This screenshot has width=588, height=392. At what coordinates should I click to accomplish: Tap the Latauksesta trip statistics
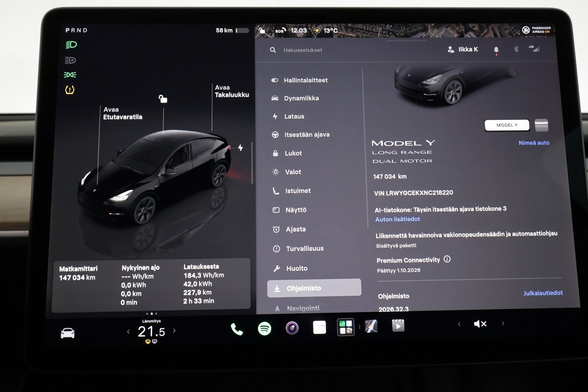pos(203,283)
